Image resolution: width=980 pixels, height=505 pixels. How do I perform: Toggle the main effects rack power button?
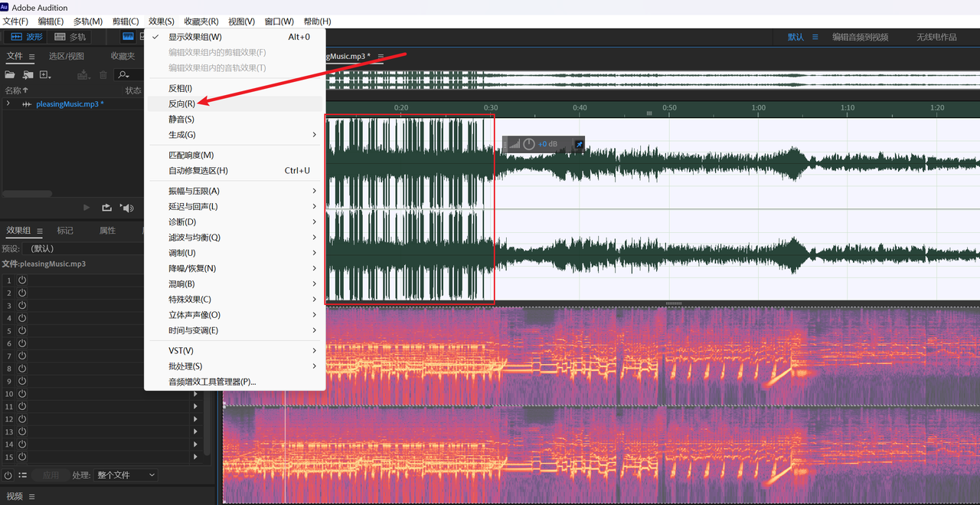pos(8,475)
